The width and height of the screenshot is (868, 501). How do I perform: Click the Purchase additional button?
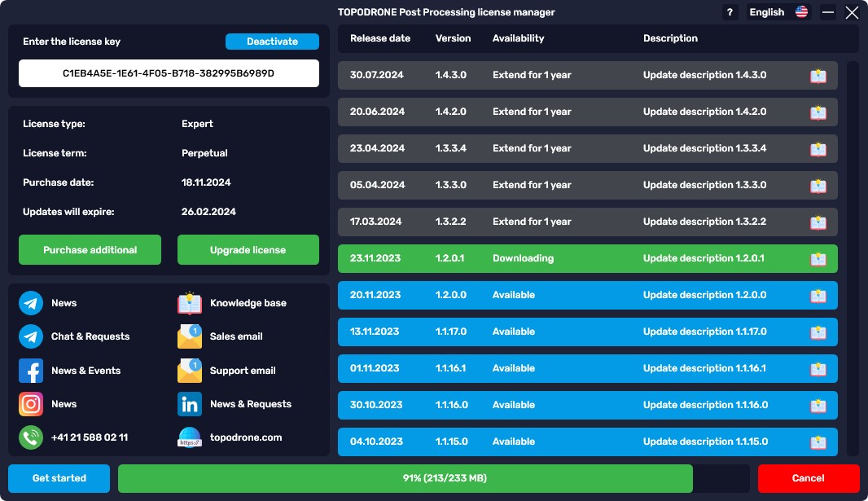[90, 249]
